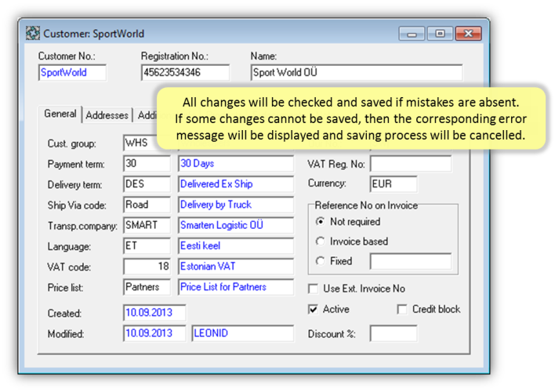Click the Transp.company: label
555x392 pixels.
coord(82,226)
